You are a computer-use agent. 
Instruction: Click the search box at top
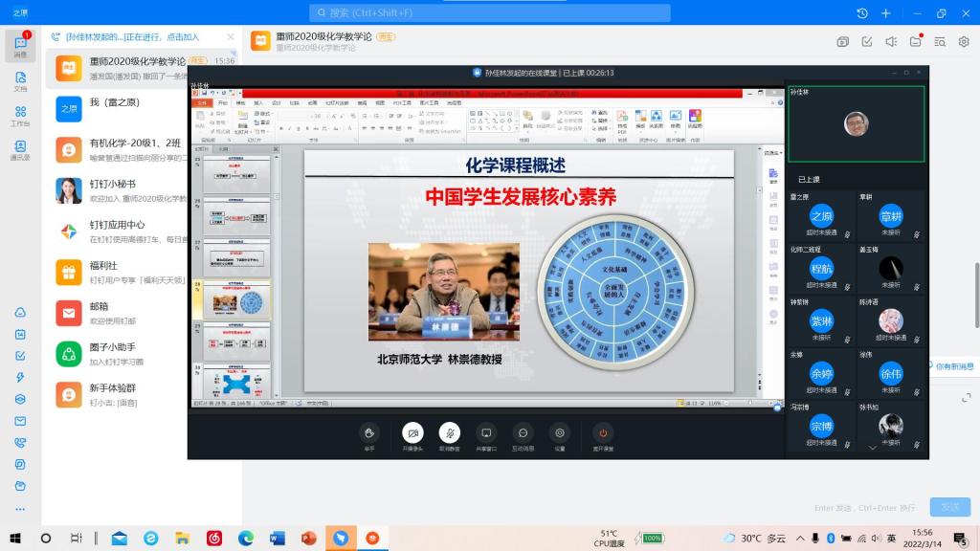[x=489, y=12]
